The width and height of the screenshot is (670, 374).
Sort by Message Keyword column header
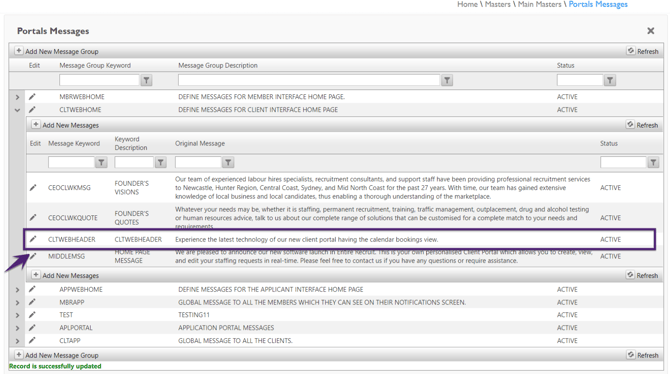[74, 143]
